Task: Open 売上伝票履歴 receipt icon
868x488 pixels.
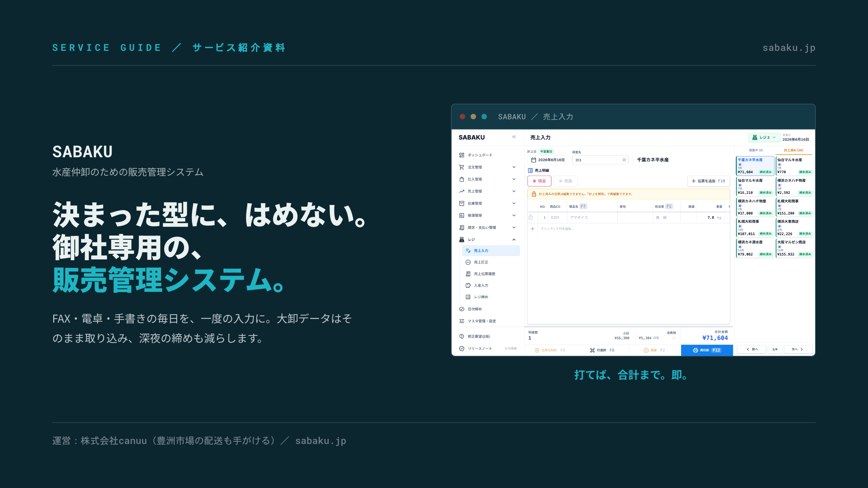Action: coord(468,274)
